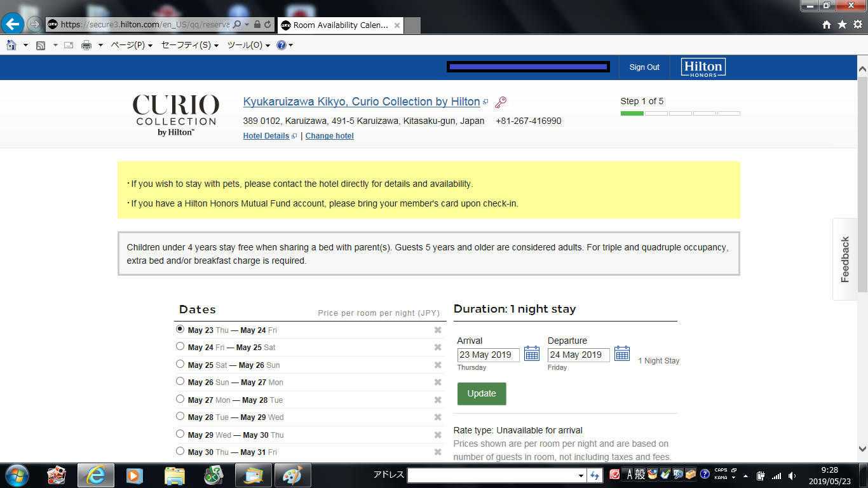Refresh the page with the reload icon

(x=268, y=25)
